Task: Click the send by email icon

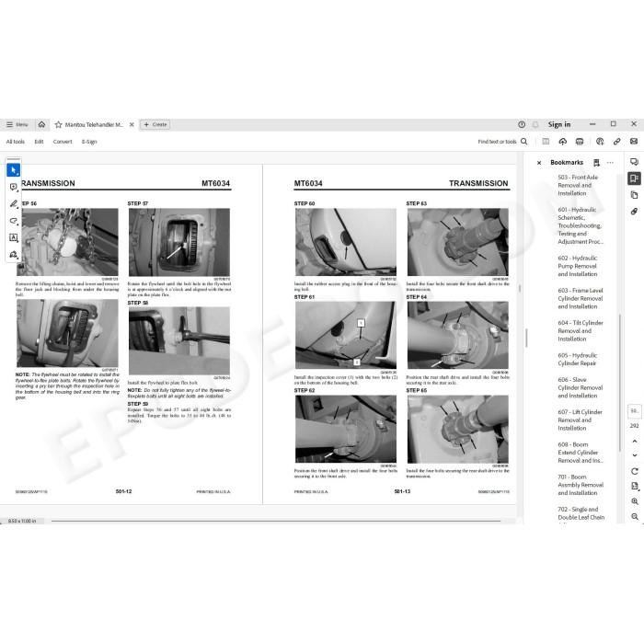Action: pos(634,142)
